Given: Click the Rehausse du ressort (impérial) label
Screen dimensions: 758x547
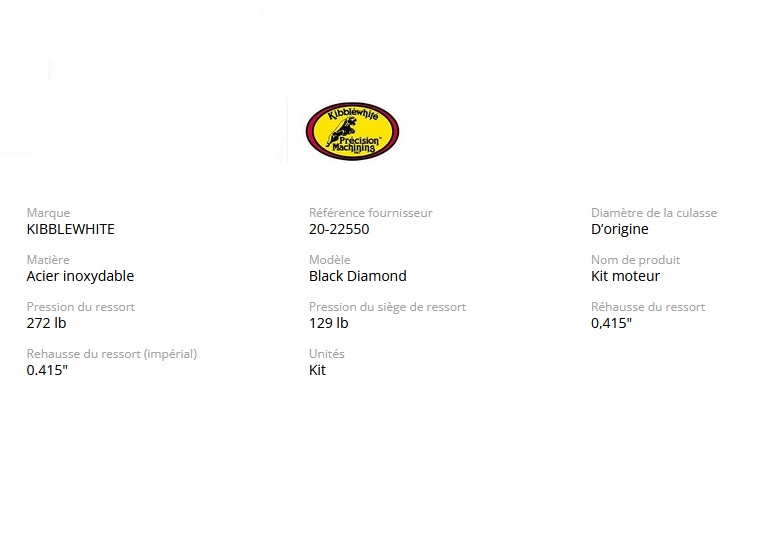Looking at the screenshot, I should point(111,354).
